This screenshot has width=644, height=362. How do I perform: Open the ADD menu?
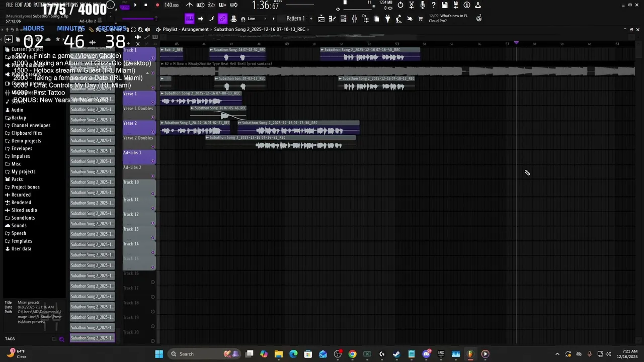coord(27,5)
